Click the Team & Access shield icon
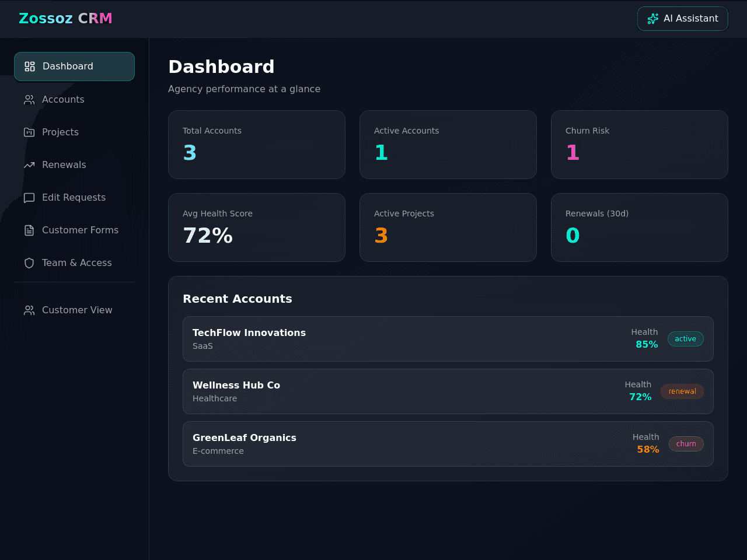The width and height of the screenshot is (747, 560). point(29,263)
